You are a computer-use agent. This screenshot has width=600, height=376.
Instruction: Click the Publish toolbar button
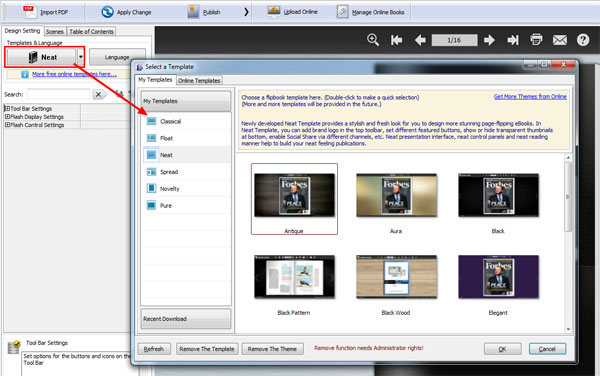(x=204, y=12)
